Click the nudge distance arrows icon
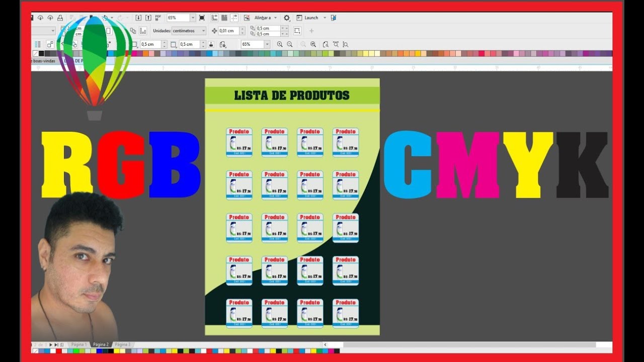The height and width of the screenshot is (362, 644). coord(214,31)
